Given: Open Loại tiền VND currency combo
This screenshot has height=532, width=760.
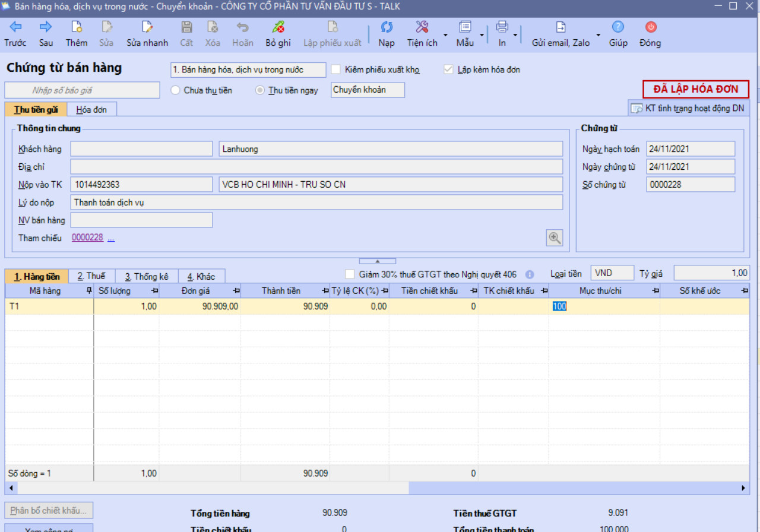Looking at the screenshot, I should pyautogui.click(x=613, y=273).
